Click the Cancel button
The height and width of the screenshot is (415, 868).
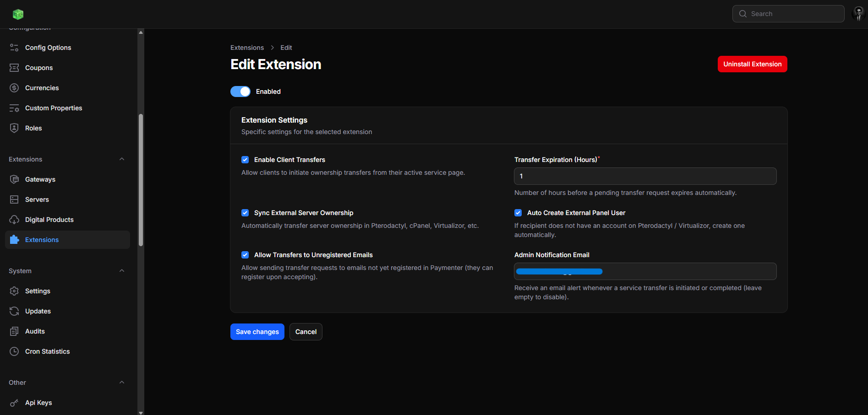(x=306, y=332)
